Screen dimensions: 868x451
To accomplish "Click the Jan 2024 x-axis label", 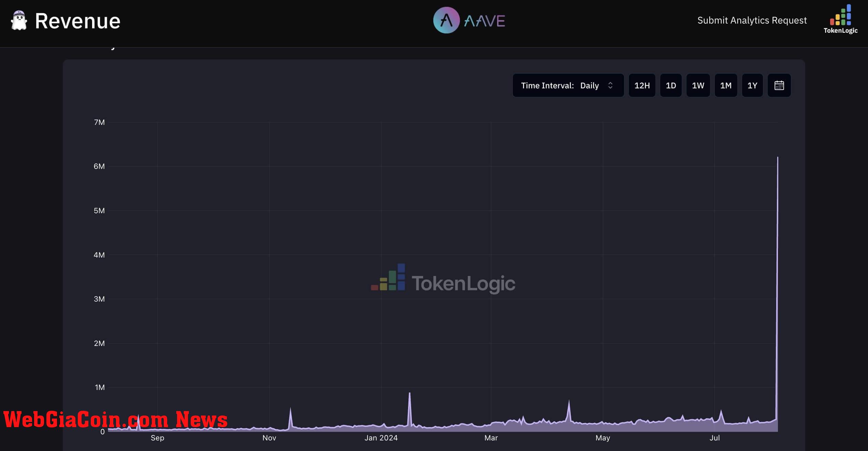I will (381, 438).
